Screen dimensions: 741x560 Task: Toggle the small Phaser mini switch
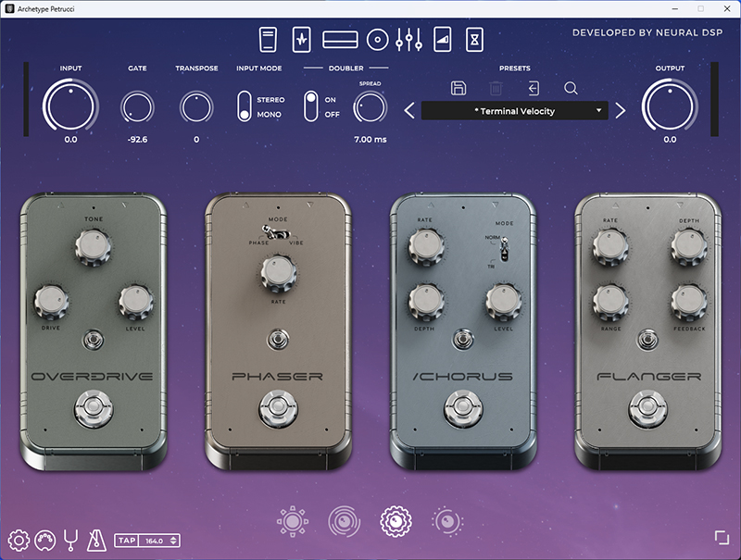tap(279, 340)
